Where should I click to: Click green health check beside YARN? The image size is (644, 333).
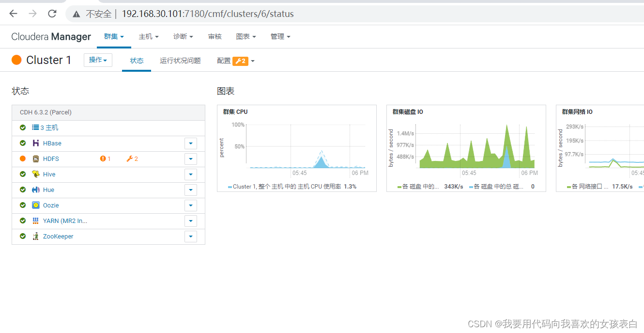[x=23, y=221]
